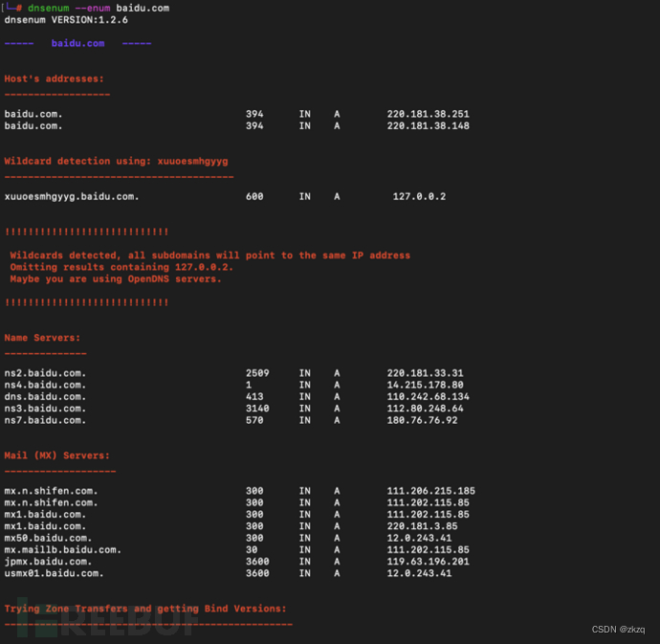Viewport: 660px width, 644px height.
Task: Click IP address 220.181.38.251
Action: tap(429, 114)
